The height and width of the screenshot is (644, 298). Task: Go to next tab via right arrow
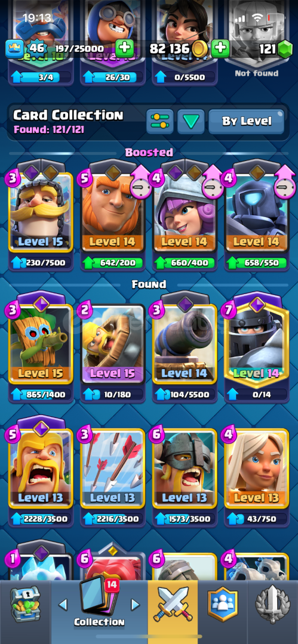click(135, 604)
